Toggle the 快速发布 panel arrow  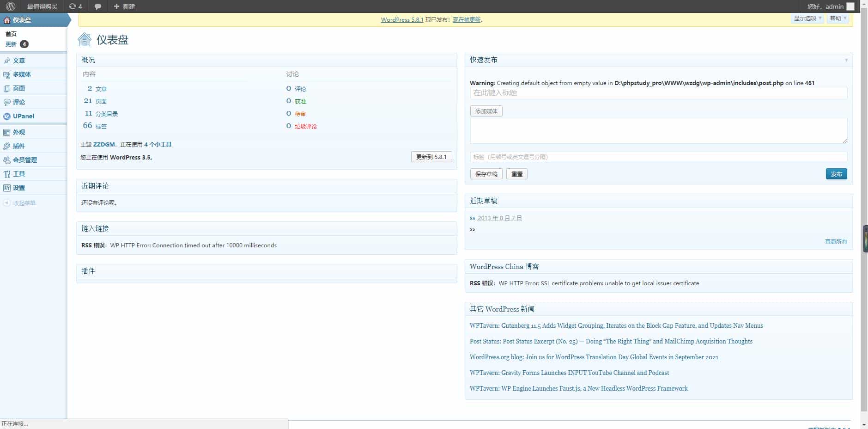[846, 60]
